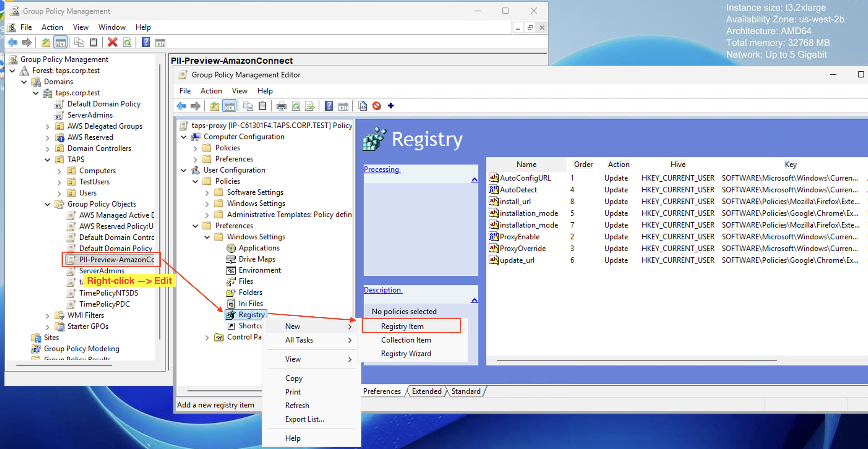Click Back arrow in Group Policy Management Editor toolbar
This screenshot has width=868, height=449.
click(x=181, y=106)
